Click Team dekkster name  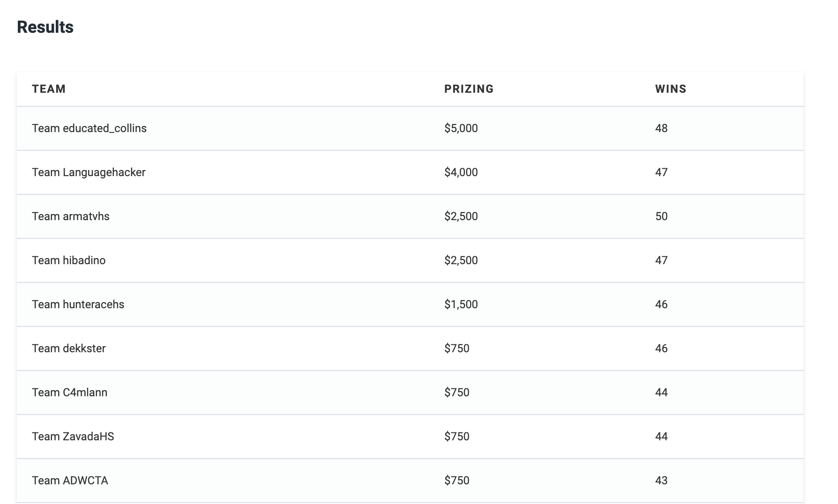pos(69,348)
